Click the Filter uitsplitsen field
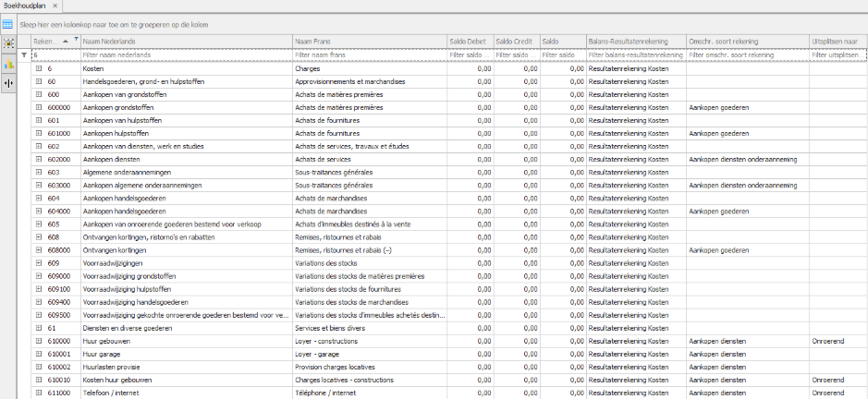Image resolution: width=868 pixels, height=399 pixels. 838,55
